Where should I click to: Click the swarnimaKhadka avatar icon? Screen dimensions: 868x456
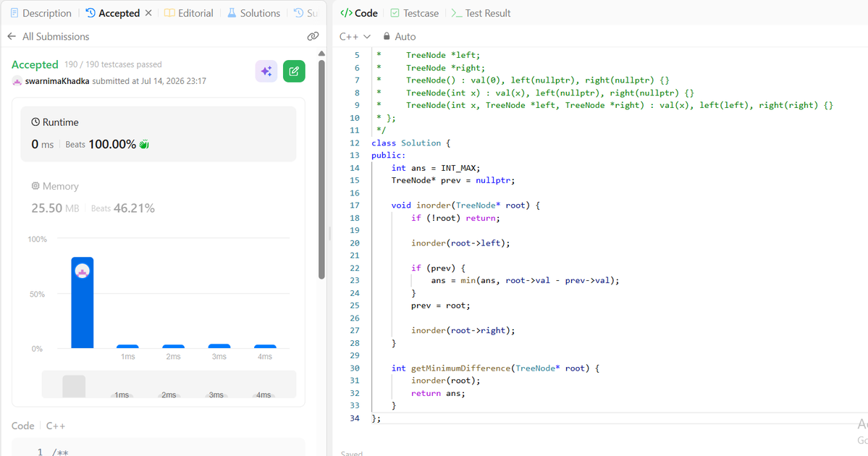[17, 81]
